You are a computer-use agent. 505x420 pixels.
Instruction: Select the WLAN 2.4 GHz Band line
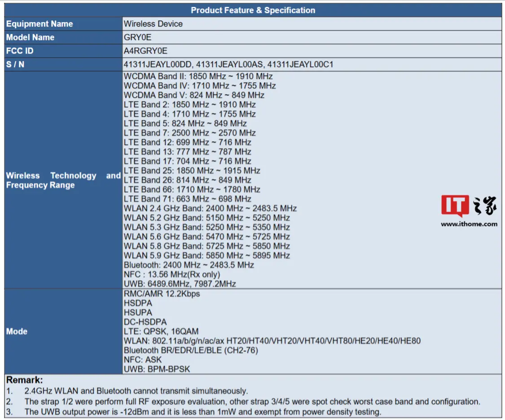[x=210, y=208]
